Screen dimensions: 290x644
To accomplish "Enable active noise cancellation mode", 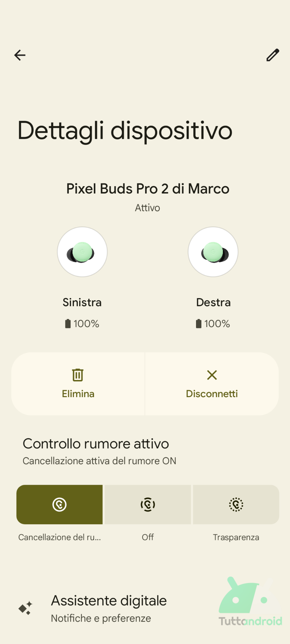I will tap(59, 504).
